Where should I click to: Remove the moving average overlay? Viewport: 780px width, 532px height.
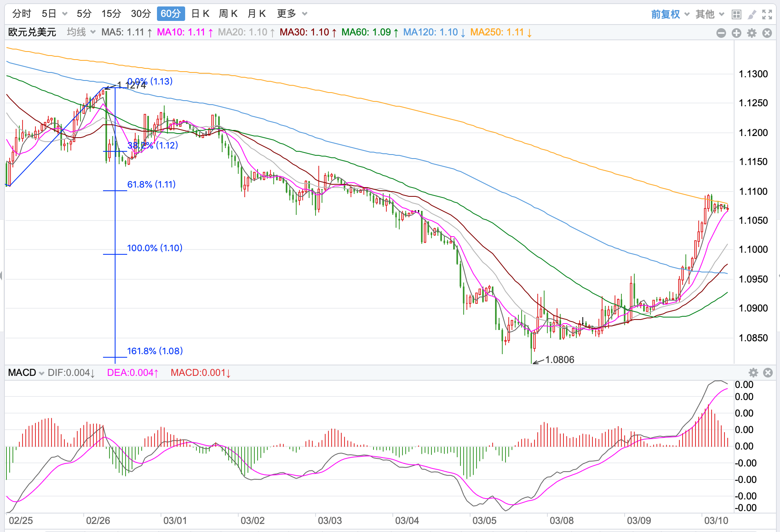pyautogui.click(x=767, y=33)
